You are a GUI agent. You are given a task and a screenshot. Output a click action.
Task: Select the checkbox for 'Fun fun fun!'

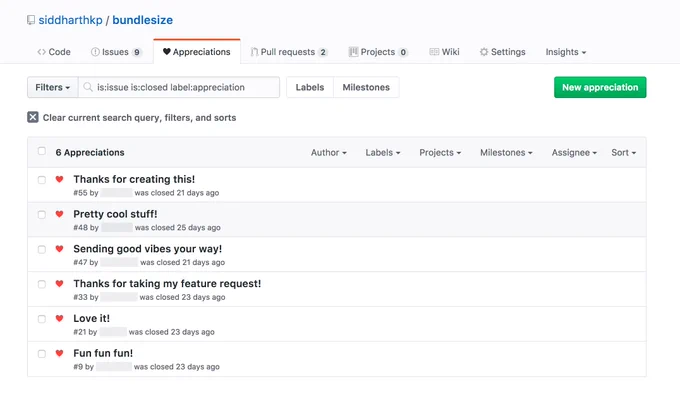tap(42, 354)
